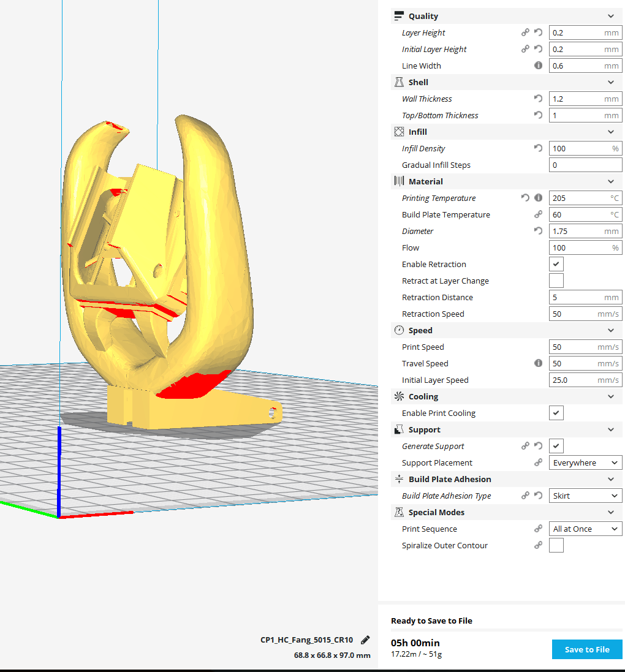The image size is (625, 672).
Task: Click the link icon beside Layer Height
Action: (x=525, y=32)
